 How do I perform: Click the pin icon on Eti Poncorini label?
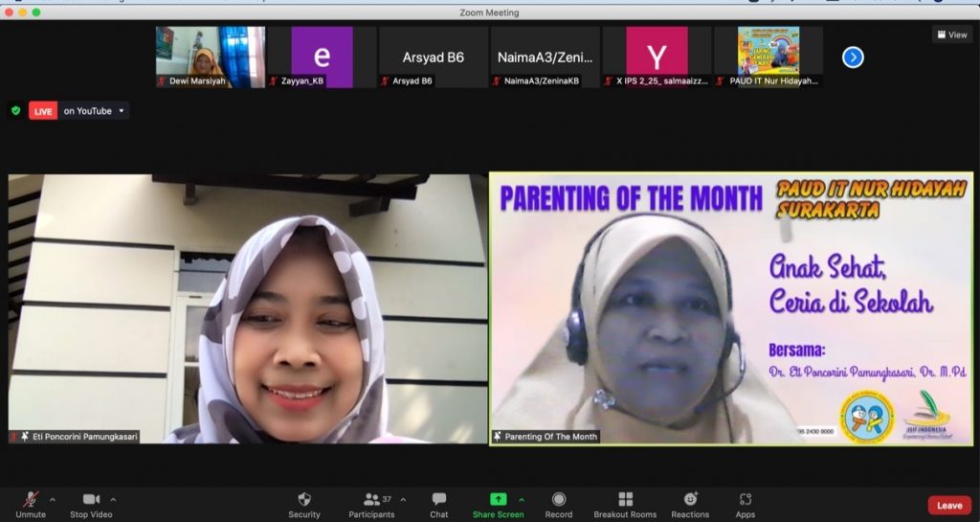[x=25, y=437]
